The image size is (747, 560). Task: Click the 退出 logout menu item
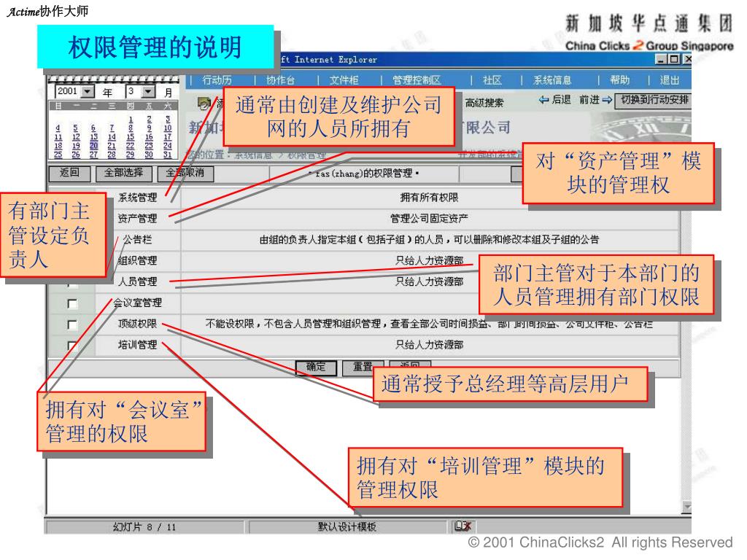click(x=670, y=80)
